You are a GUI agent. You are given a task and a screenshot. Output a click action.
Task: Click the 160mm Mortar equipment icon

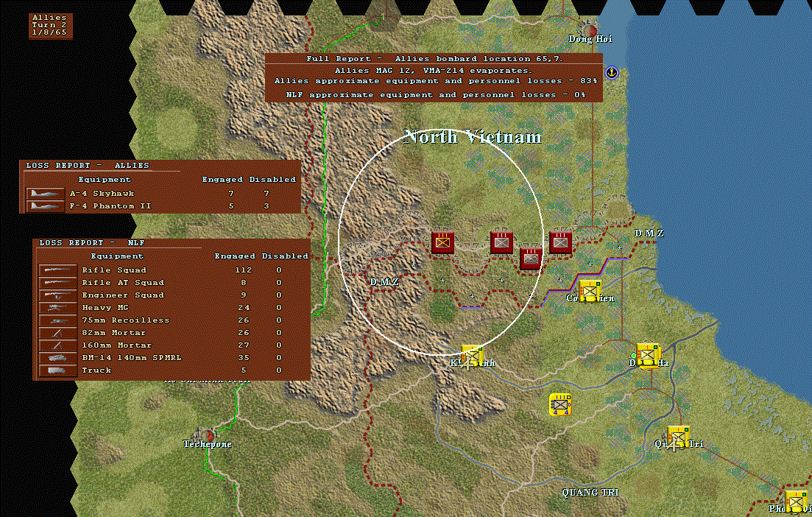point(57,345)
